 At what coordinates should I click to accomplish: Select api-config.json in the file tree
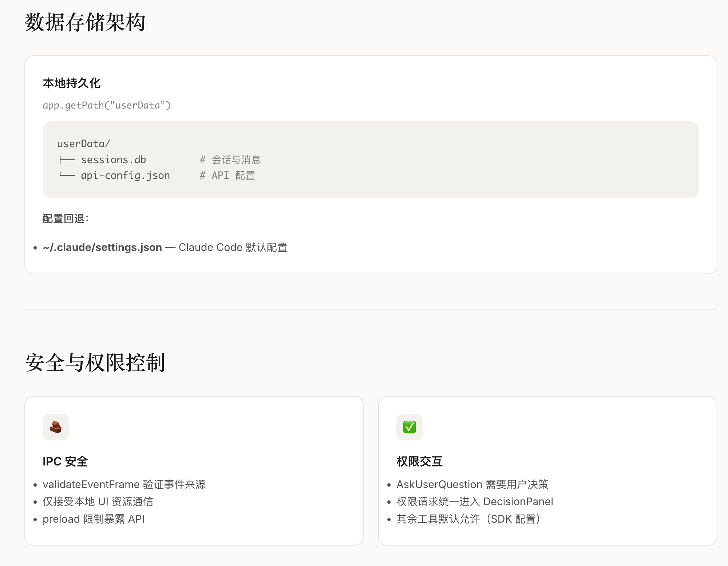125,176
